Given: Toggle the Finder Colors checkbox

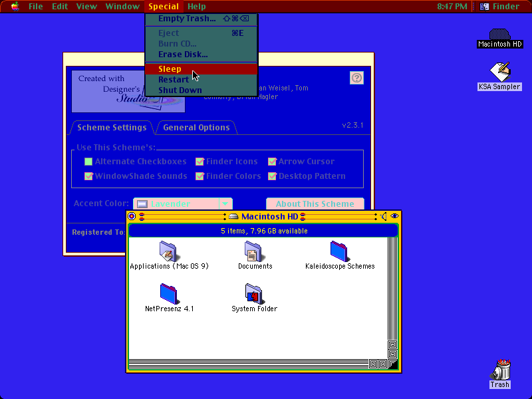Looking at the screenshot, I should [200, 176].
